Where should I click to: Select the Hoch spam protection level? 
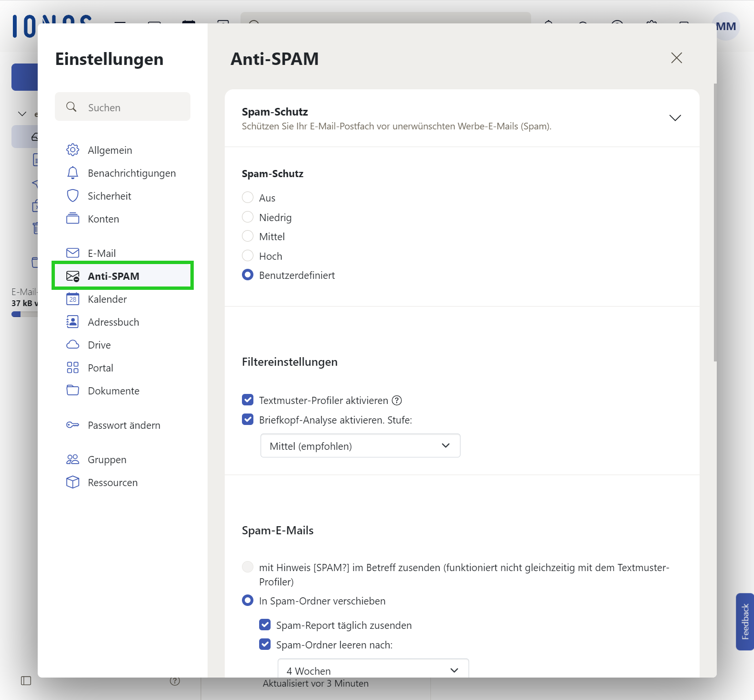coord(248,256)
